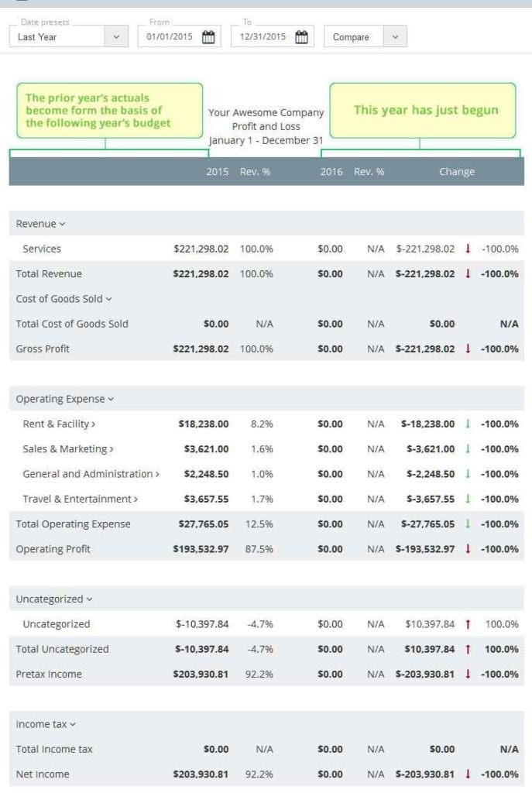The image size is (532, 793).
Task: Click Operating Profit amount $193,532.97
Action: coord(201,549)
